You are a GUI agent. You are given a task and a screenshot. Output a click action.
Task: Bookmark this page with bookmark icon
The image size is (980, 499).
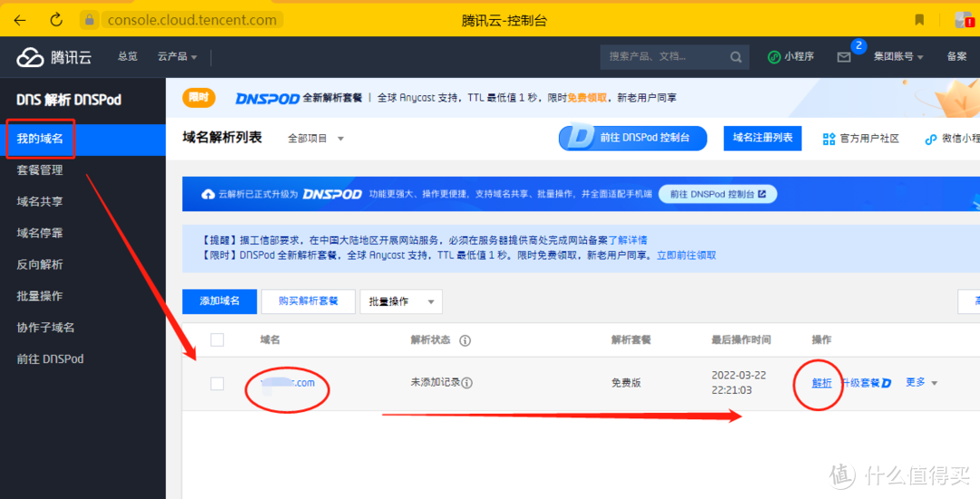click(919, 20)
